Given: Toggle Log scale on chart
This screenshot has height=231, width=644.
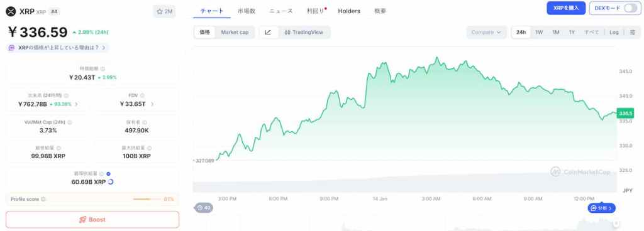Looking at the screenshot, I should tap(614, 33).
